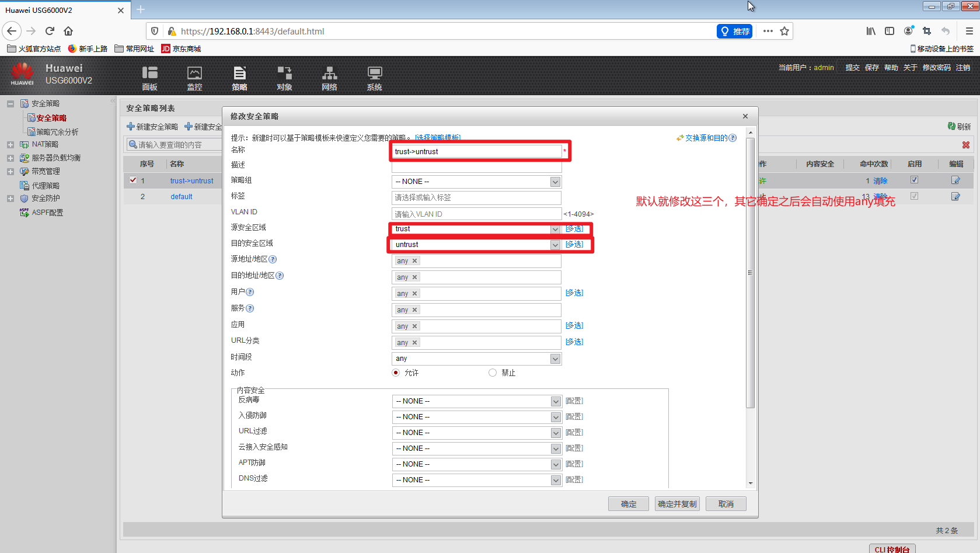This screenshot has width=980, height=553.
Task: Click 修改密码 in the top menu
Action: (936, 68)
